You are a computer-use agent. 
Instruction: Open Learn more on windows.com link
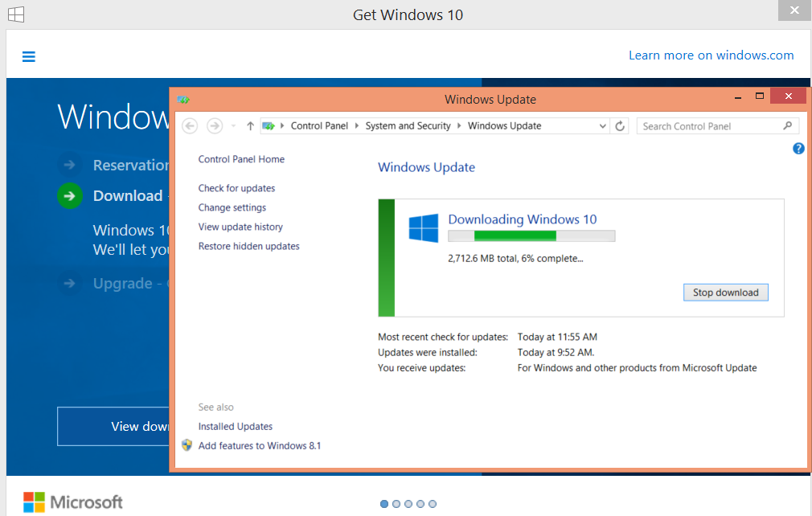[711, 55]
